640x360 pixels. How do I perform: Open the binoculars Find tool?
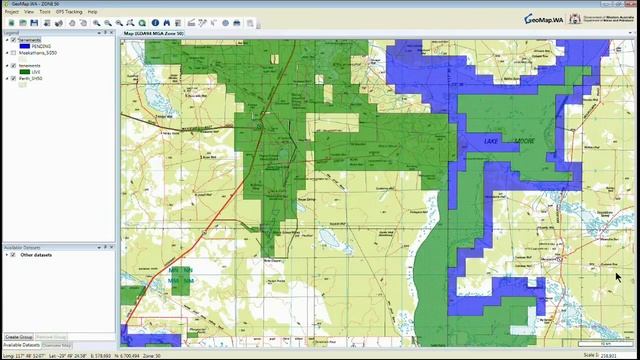167,23
